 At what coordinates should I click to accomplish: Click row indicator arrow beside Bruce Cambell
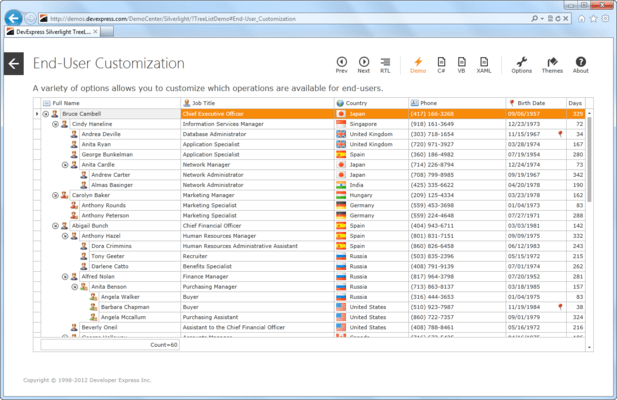click(x=37, y=114)
